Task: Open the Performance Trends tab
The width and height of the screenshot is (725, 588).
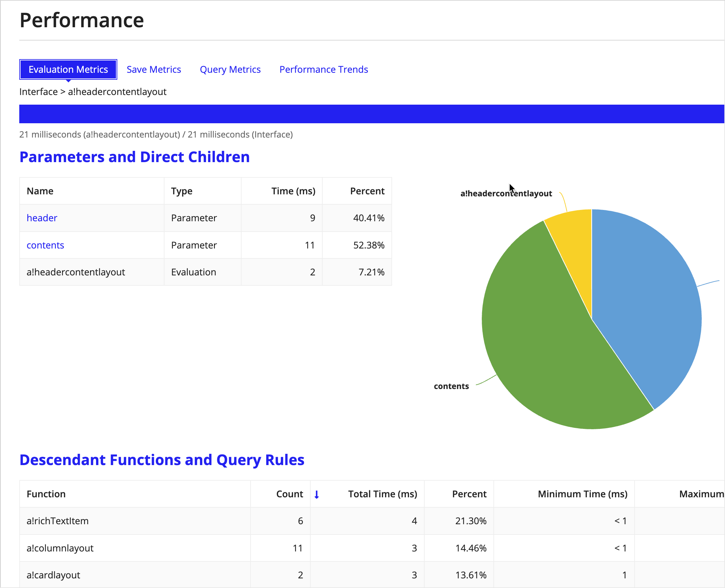Action: [324, 69]
